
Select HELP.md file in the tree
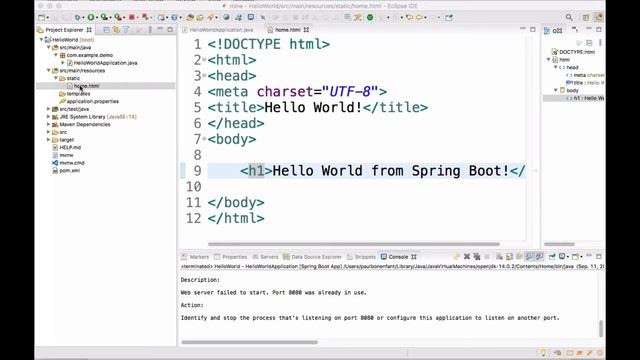coord(70,147)
